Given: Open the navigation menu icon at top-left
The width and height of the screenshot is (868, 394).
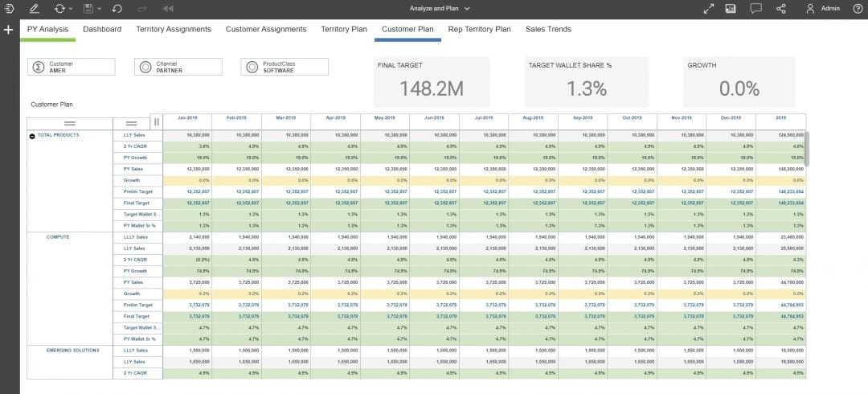Looking at the screenshot, I should 8,8.
